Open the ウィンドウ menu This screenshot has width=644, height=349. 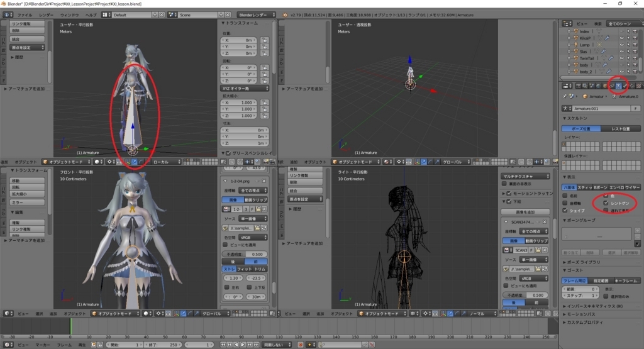[x=69, y=15]
